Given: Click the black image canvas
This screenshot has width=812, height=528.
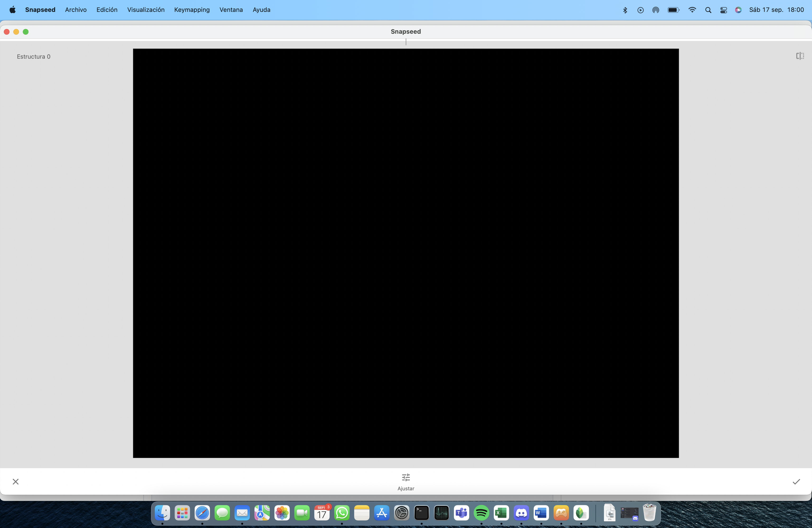Looking at the screenshot, I should tap(406, 253).
